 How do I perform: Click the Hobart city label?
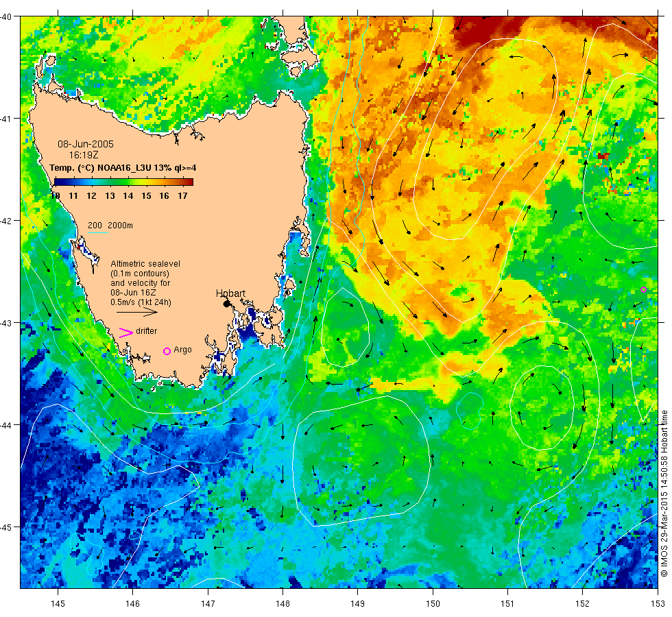click(230, 293)
